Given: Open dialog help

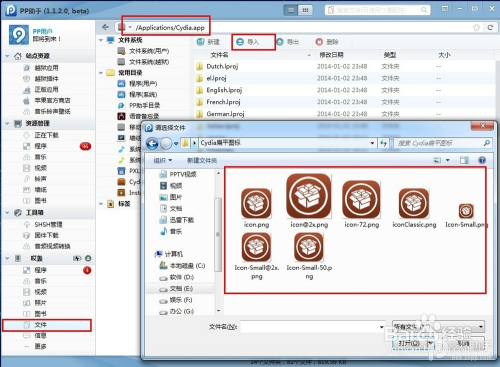Looking at the screenshot, I should point(482,161).
